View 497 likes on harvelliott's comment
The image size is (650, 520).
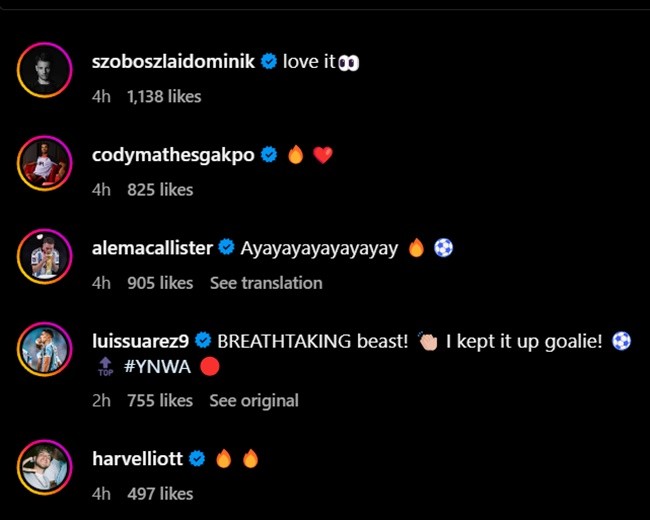[x=160, y=494]
